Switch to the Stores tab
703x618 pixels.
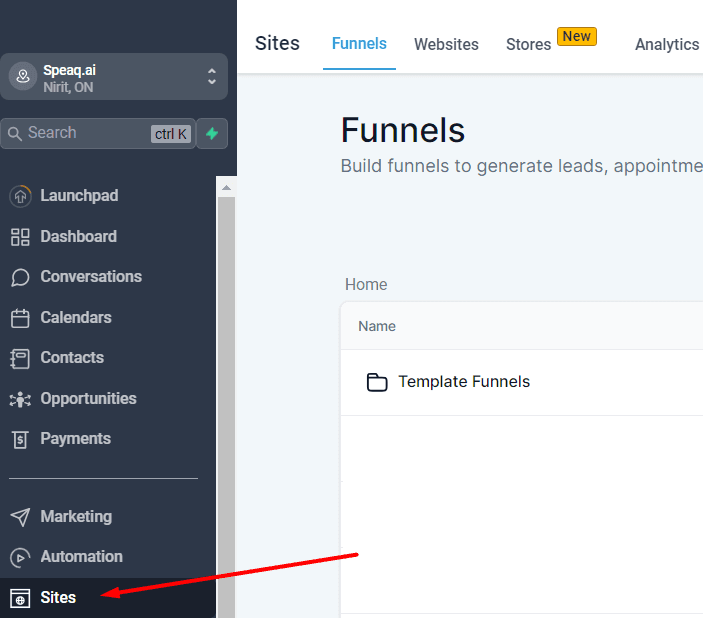pyautogui.click(x=528, y=44)
